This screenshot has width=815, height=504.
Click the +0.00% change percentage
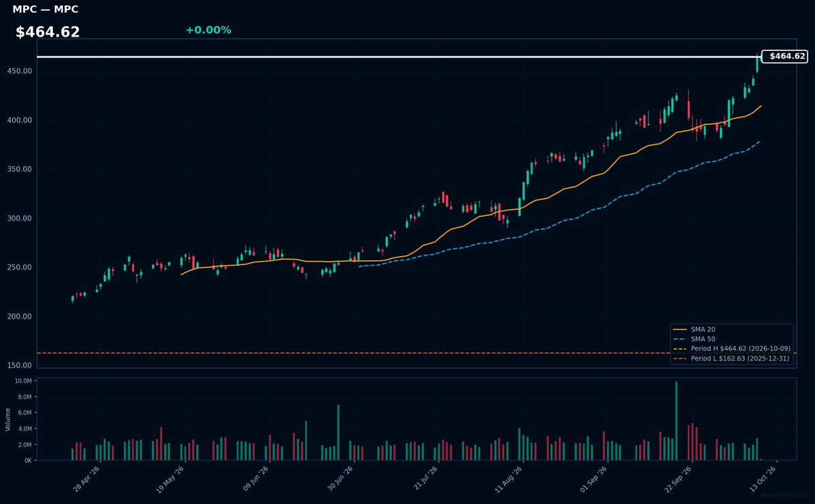point(208,30)
